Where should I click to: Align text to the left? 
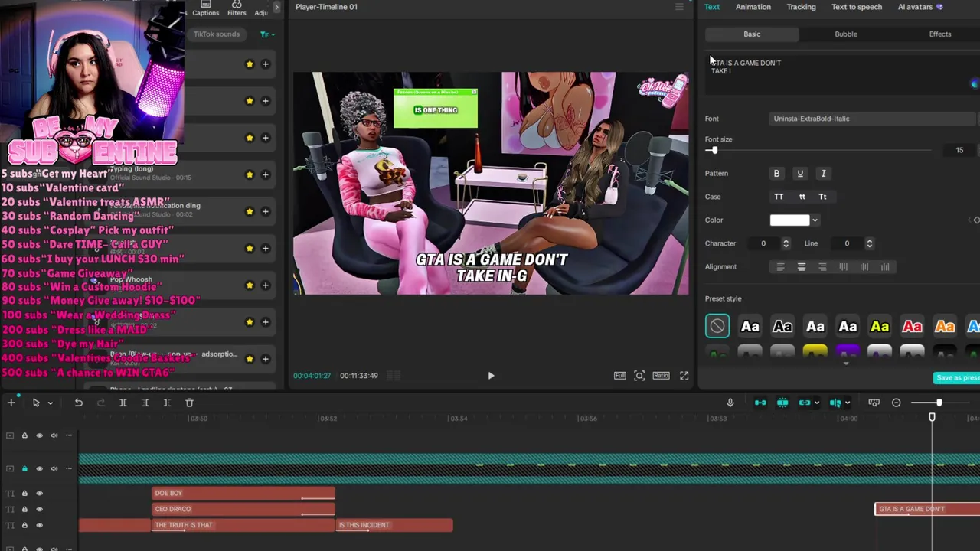(x=780, y=267)
